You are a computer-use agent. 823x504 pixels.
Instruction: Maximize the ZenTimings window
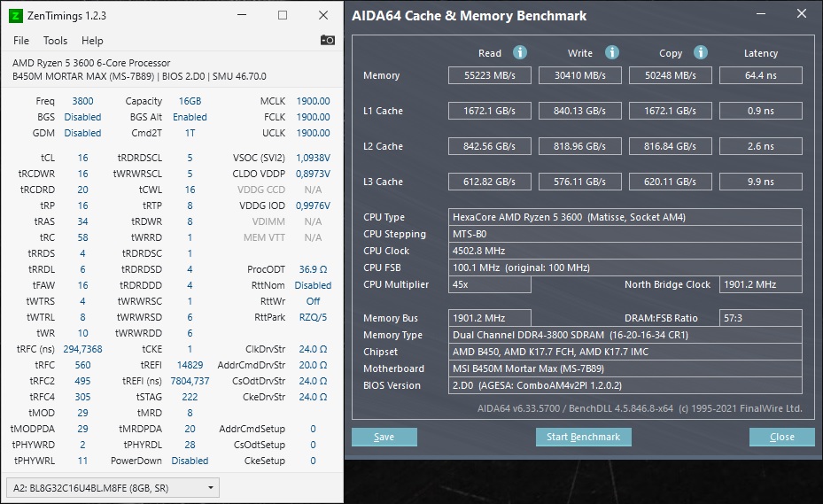click(x=283, y=15)
